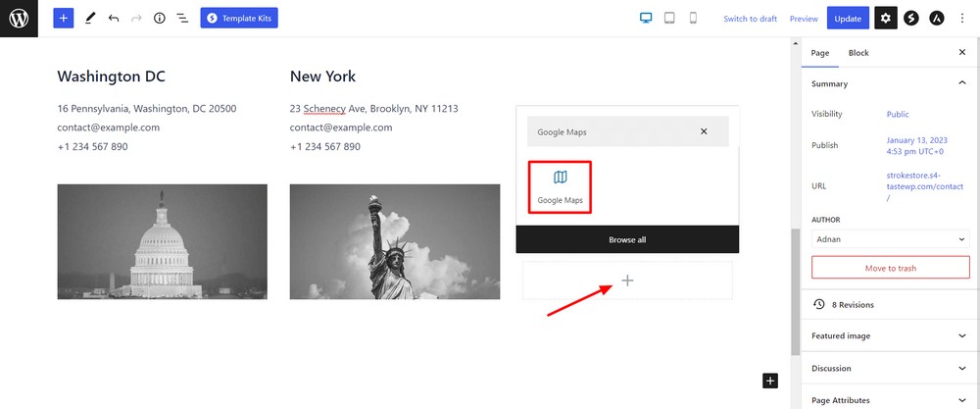Open the publish date January 13, 2023
Screen dimensions: 980x409
click(915, 146)
